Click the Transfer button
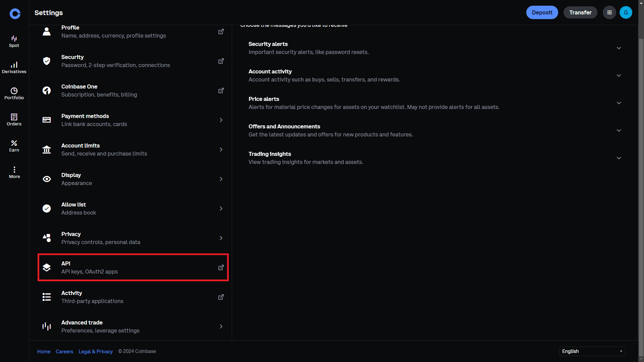The image size is (644, 362). 580,12
